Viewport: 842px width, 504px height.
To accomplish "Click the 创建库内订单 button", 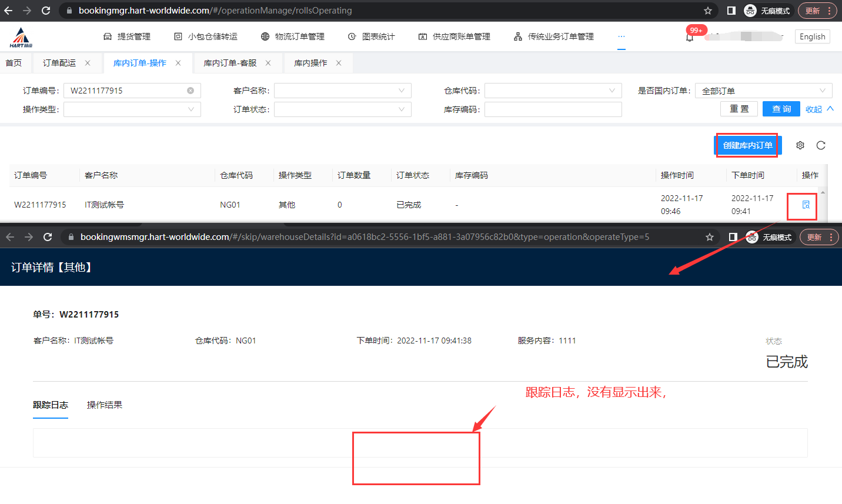I will pyautogui.click(x=747, y=145).
